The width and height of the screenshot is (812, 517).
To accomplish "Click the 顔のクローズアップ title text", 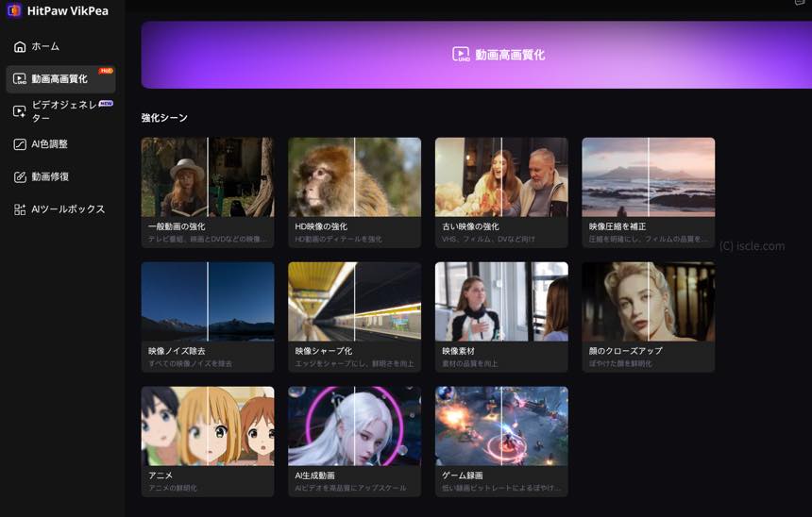I will coord(626,351).
